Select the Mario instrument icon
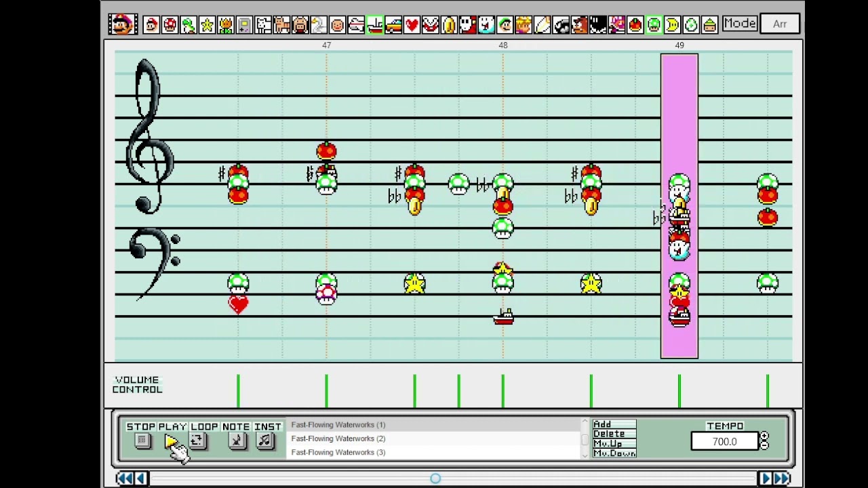Image resolution: width=868 pixels, height=488 pixels. tap(151, 25)
